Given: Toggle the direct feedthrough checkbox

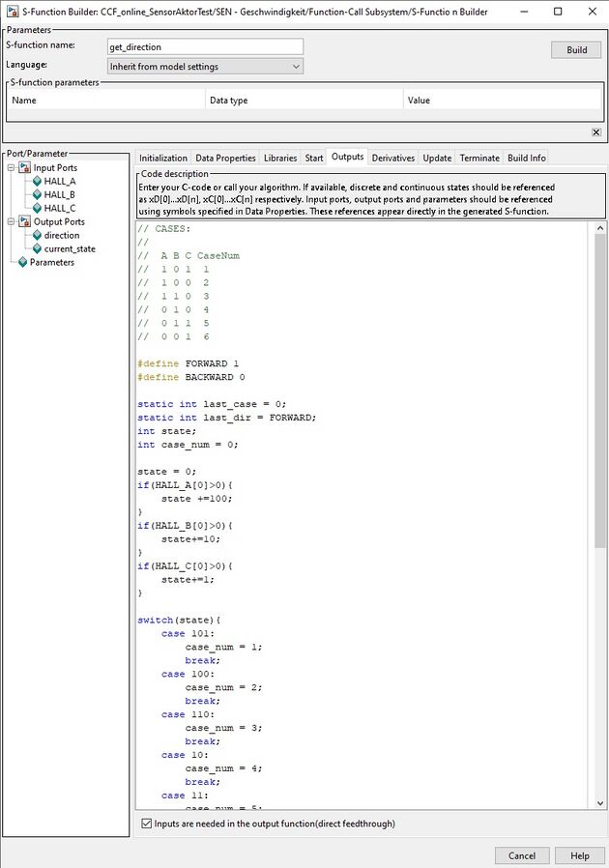Looking at the screenshot, I should (147, 824).
